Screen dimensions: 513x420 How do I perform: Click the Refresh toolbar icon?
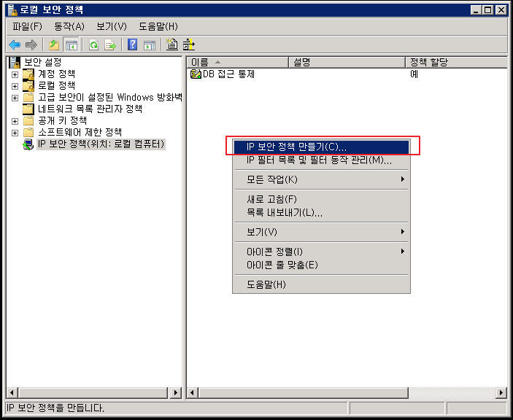94,44
